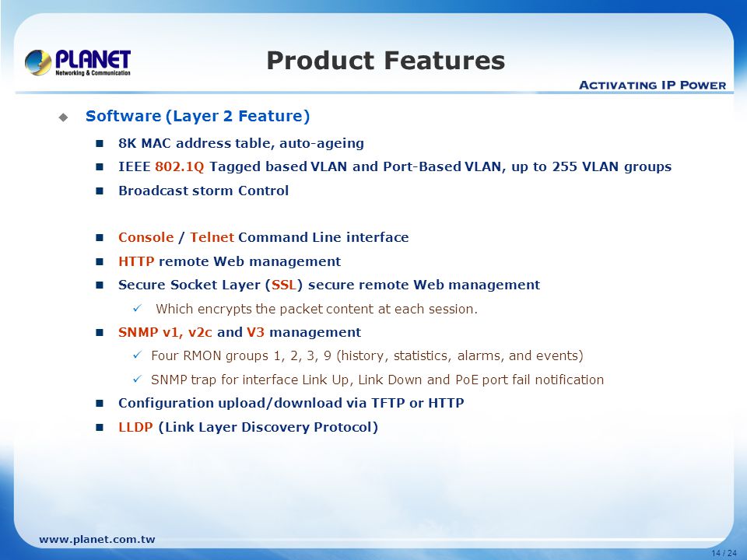747x560 pixels.
Task: Open the www.planet.com.tw link
Action: [x=97, y=540]
